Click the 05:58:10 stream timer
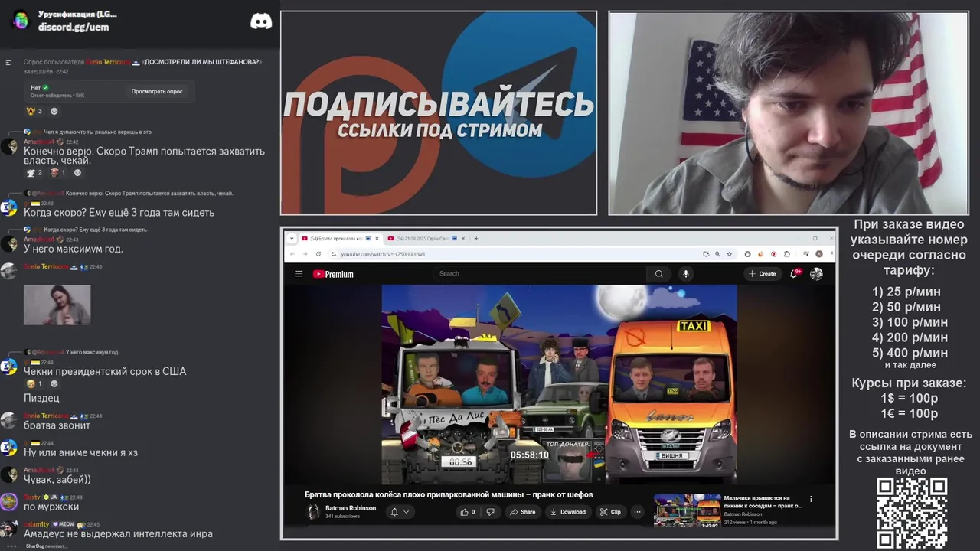This screenshot has width=980, height=551. tap(530, 455)
